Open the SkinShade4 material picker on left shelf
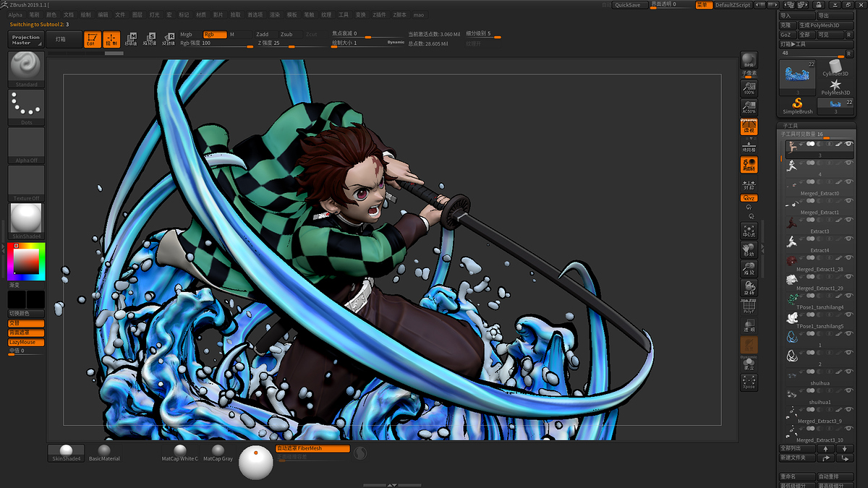Image resolution: width=868 pixels, height=488 pixels. coord(26,221)
